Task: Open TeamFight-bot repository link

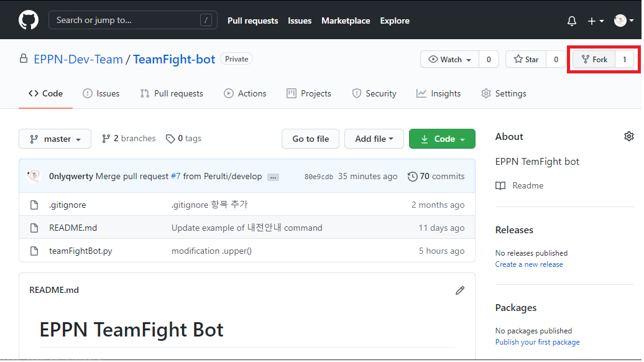Action: tap(173, 59)
